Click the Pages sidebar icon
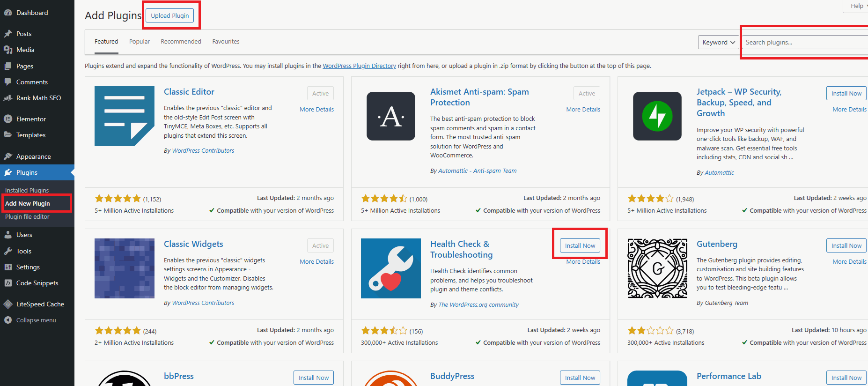Viewport: 868px width, 386px height. 8,66
